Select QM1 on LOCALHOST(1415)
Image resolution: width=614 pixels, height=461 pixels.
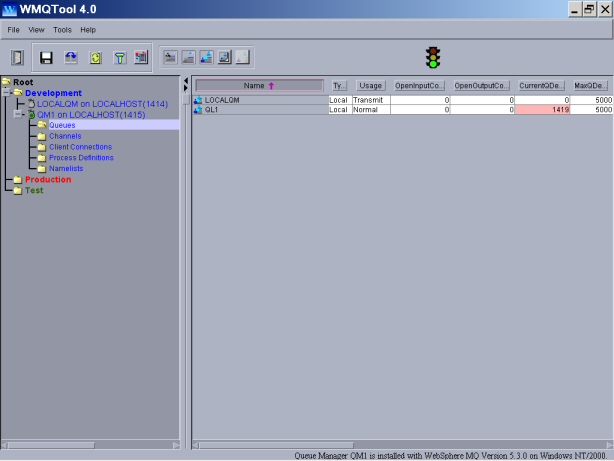pyautogui.click(x=91, y=115)
